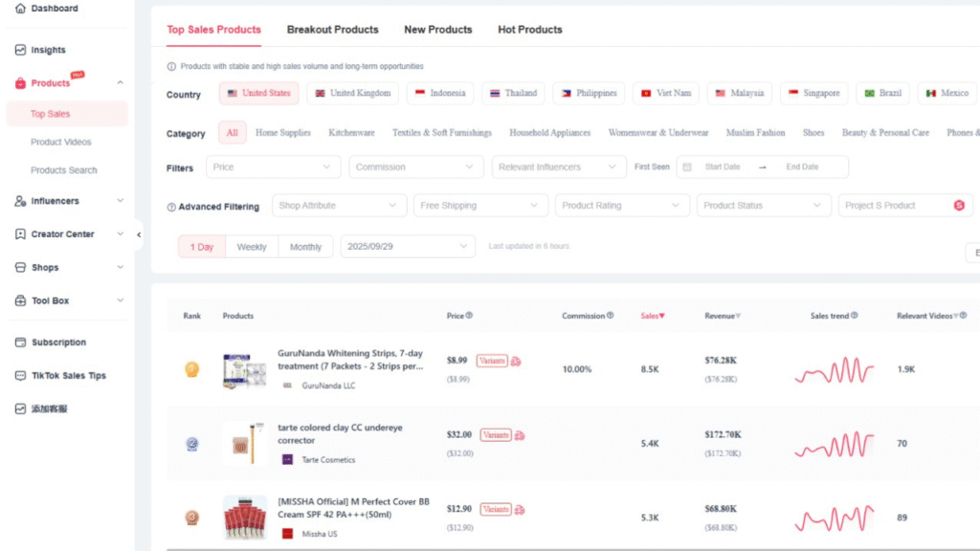Click the Products sidebar icon

point(21,82)
